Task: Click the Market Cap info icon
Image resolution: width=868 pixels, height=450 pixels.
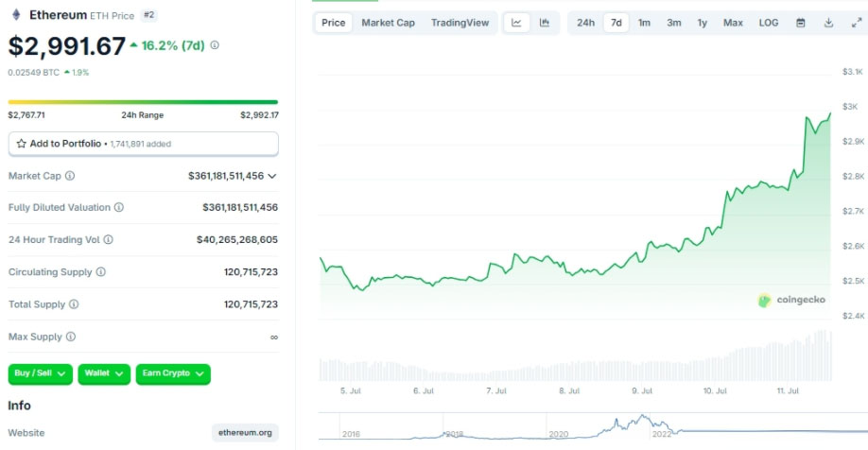Action: click(70, 176)
